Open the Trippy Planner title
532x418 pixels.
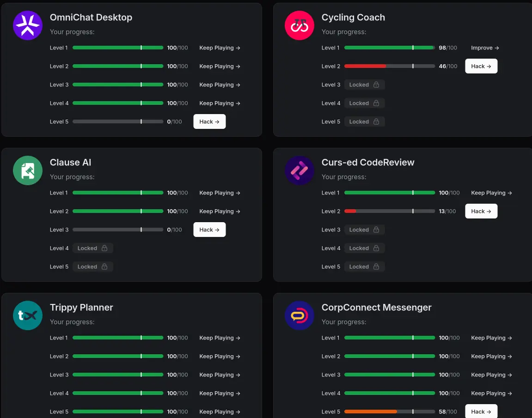(81, 308)
